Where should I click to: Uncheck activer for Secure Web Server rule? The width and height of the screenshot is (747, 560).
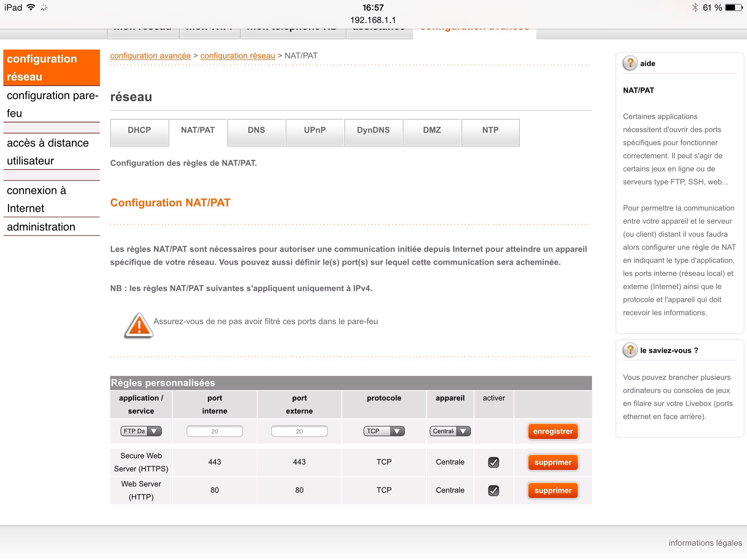(x=494, y=462)
